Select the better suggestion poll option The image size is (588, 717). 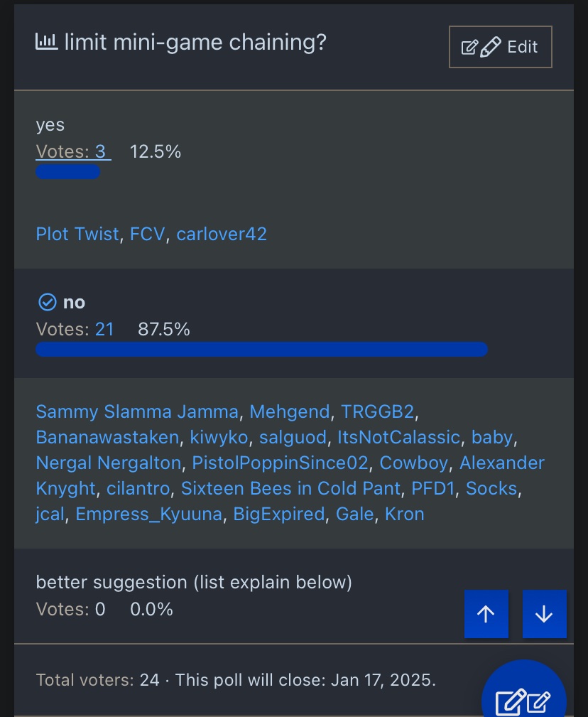click(x=194, y=583)
